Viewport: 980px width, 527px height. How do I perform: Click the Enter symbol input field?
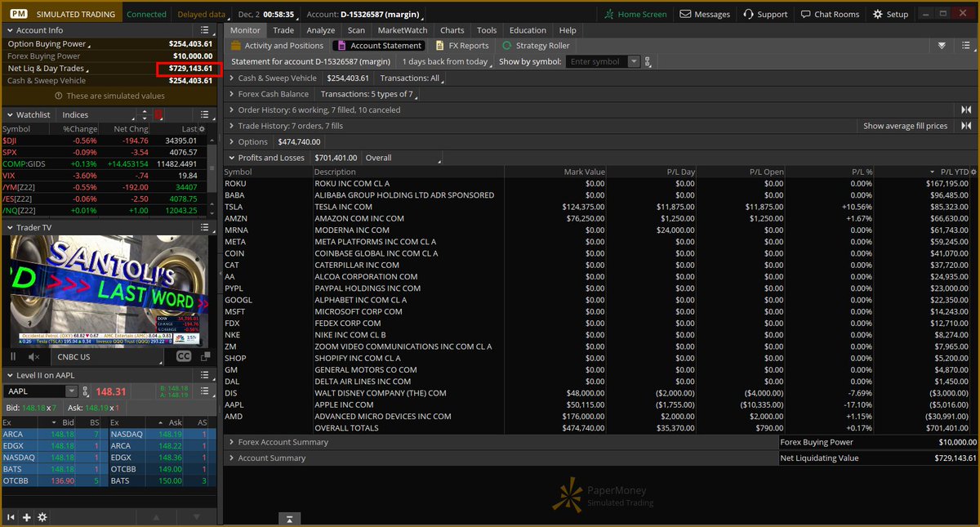click(x=597, y=62)
